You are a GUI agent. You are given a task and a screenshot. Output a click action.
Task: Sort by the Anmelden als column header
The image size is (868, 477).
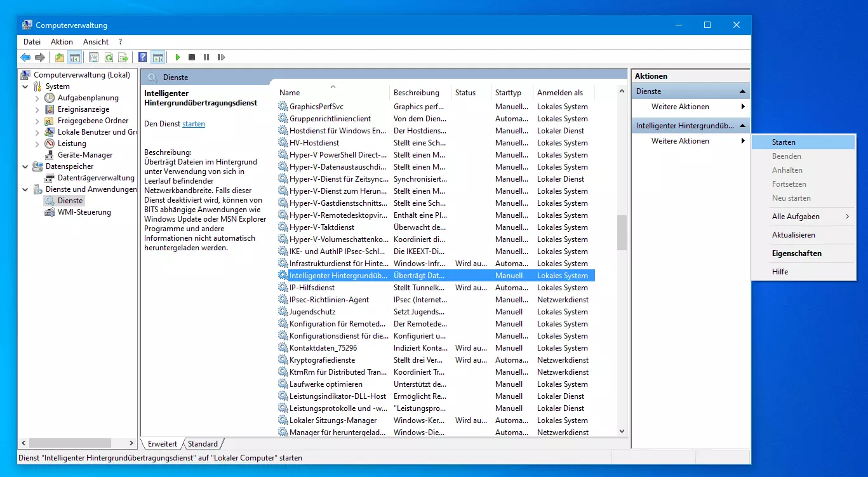(x=564, y=93)
